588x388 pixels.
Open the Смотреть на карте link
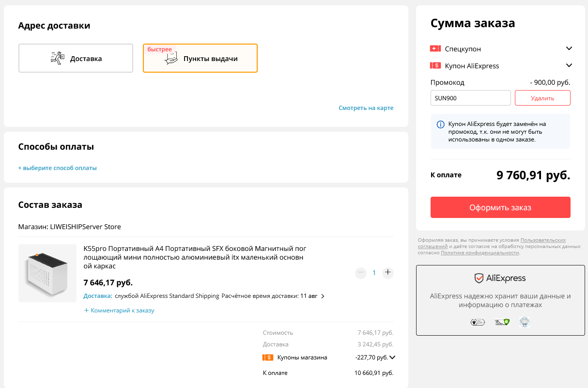366,108
